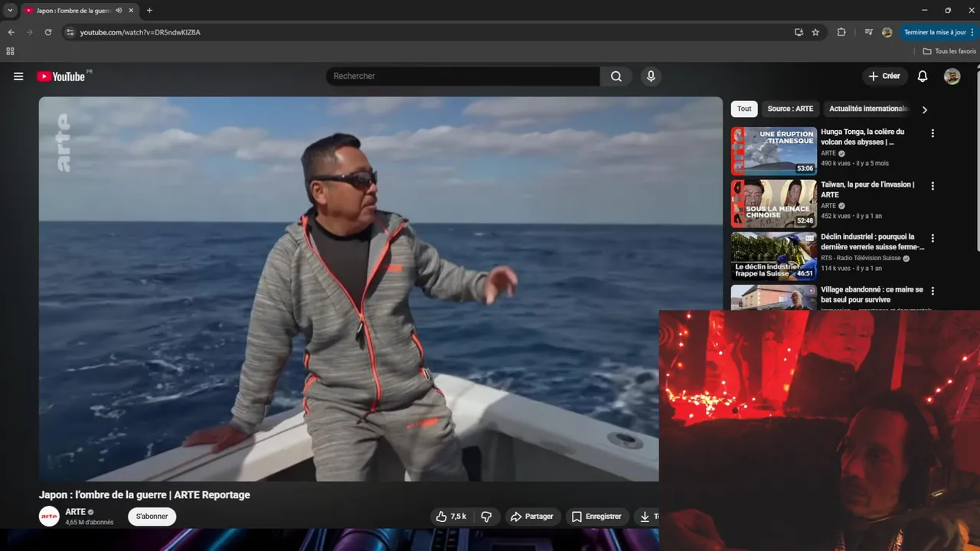The width and height of the screenshot is (980, 551).
Task: Start voice search with the microphone
Action: [x=651, y=77]
